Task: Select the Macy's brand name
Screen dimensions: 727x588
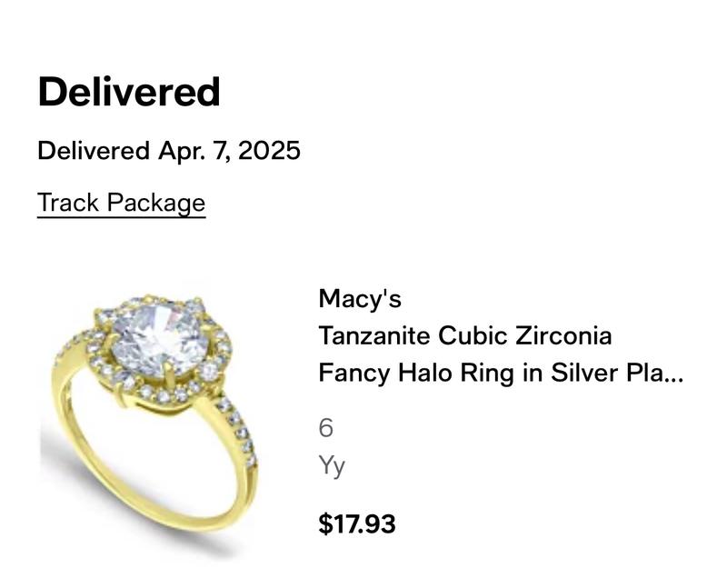Action: pos(360,298)
